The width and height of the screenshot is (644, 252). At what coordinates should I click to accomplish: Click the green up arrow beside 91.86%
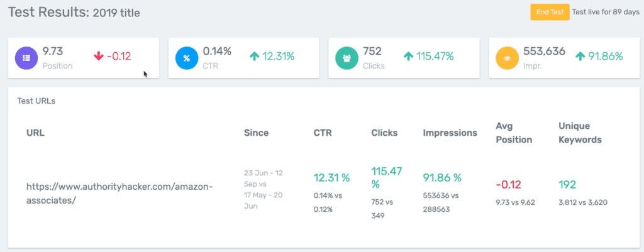point(580,57)
